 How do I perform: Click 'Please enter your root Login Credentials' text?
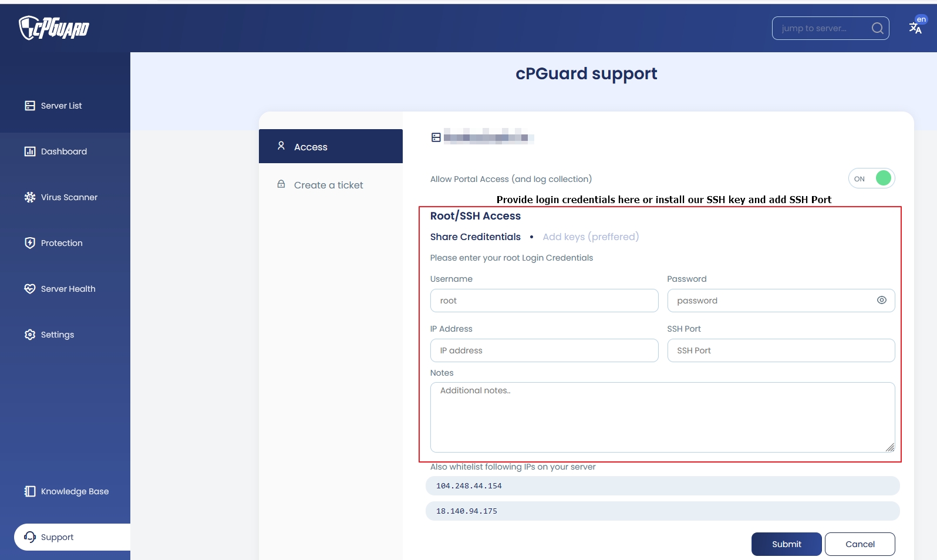coord(511,258)
